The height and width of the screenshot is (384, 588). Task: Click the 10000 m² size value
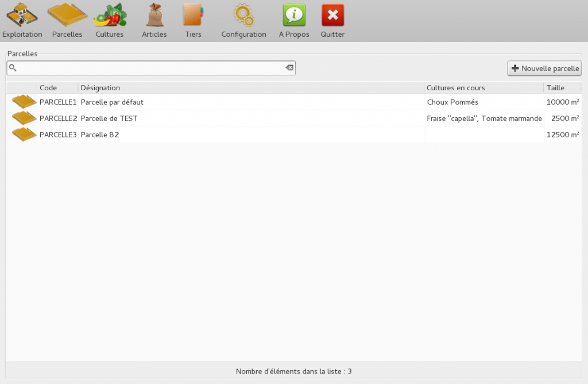[563, 102]
